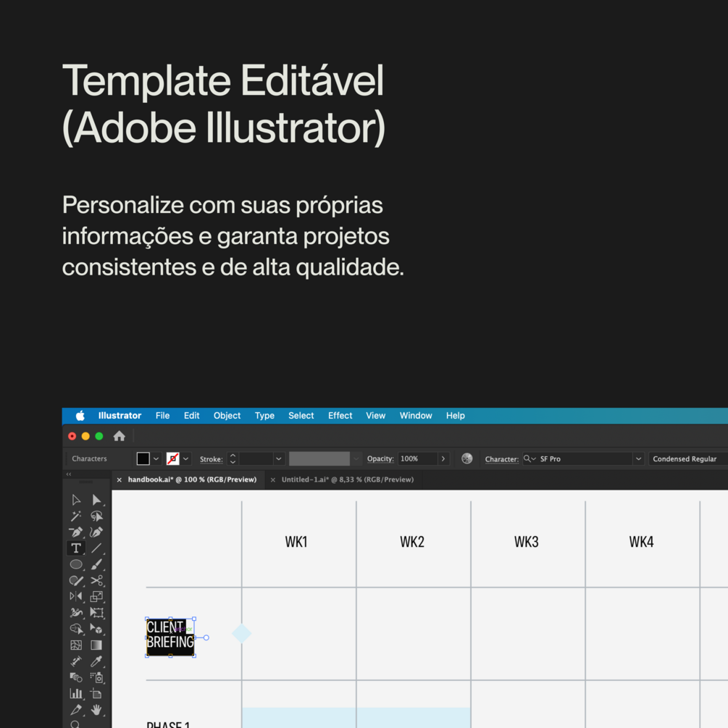The image size is (728, 728).
Task: Select the Line Segment tool
Action: (96, 548)
